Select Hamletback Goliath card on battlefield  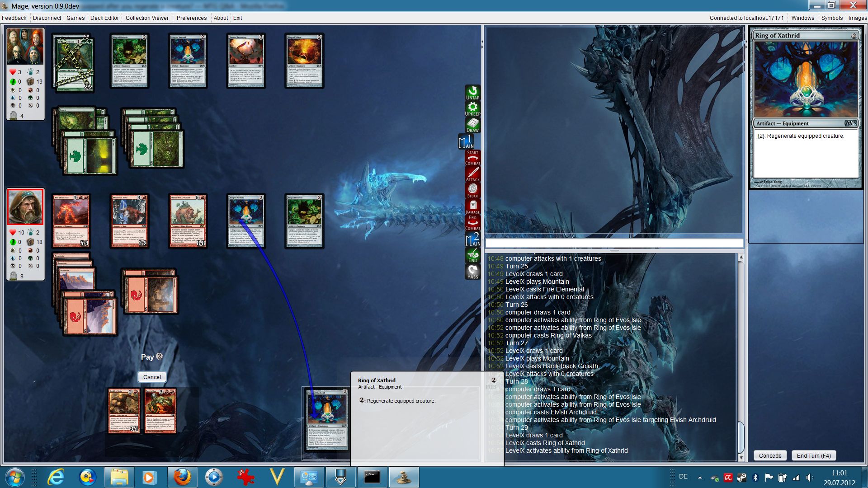[188, 221]
